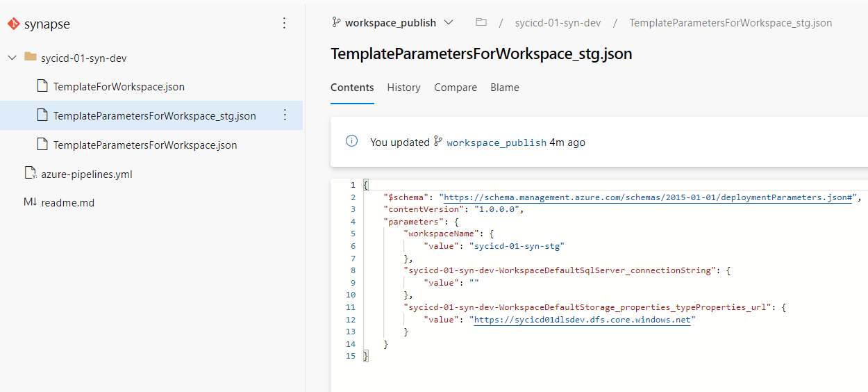The width and height of the screenshot is (868, 392).
Task: Click the branch icon in branch selector
Action: click(x=337, y=22)
